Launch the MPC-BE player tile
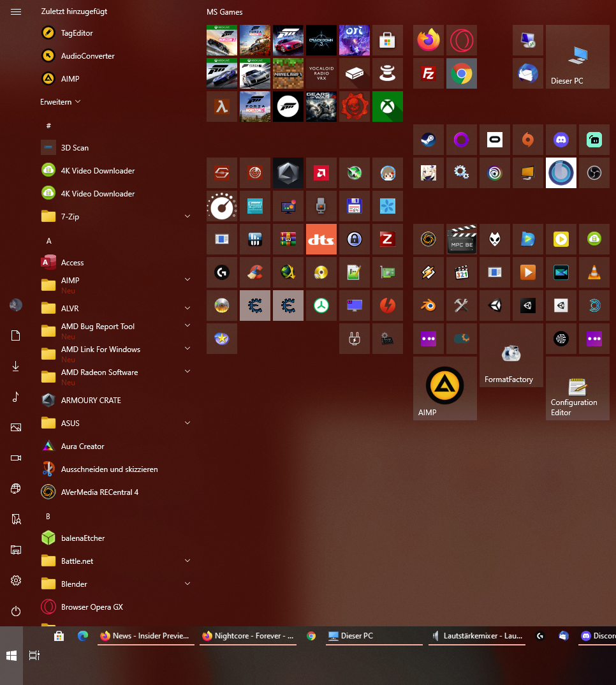 click(x=461, y=239)
